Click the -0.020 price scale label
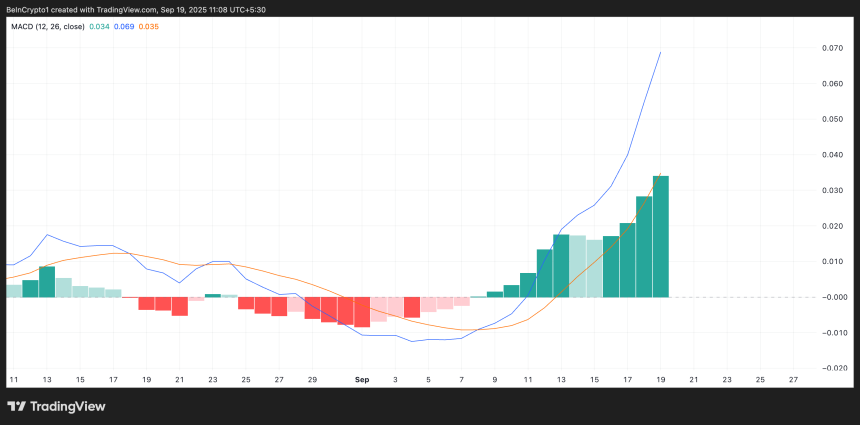Image resolution: width=860 pixels, height=425 pixels. pos(830,368)
